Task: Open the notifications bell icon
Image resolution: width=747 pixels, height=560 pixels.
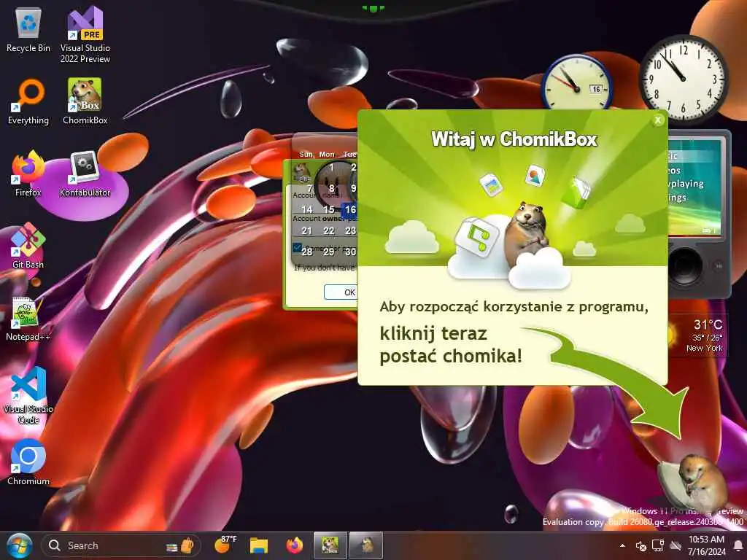Action: (738, 545)
